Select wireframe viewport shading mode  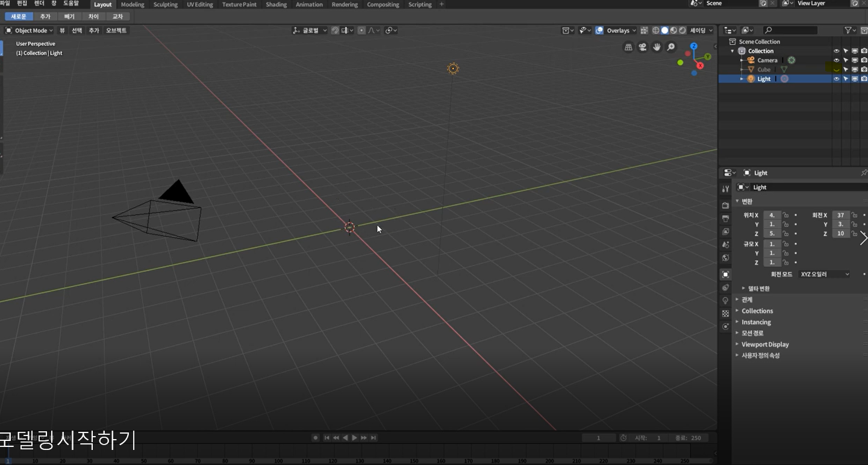coord(656,30)
